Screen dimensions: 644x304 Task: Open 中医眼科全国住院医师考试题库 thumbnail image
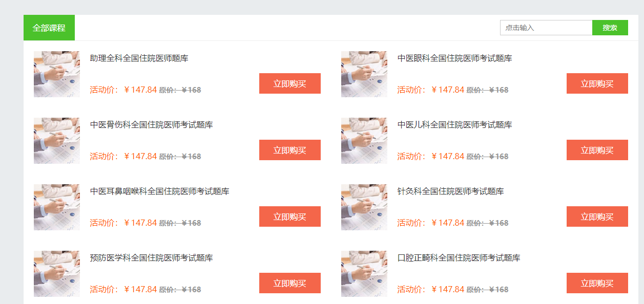tap(364, 74)
